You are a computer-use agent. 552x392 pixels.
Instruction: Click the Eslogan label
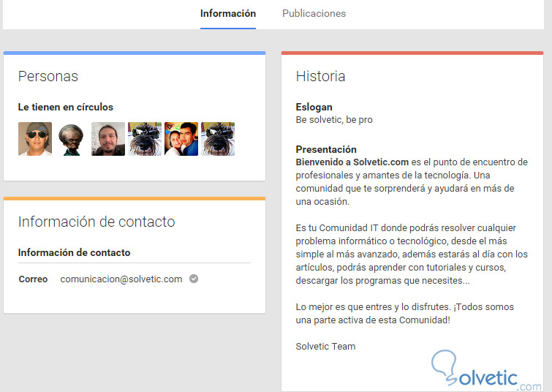[314, 107]
